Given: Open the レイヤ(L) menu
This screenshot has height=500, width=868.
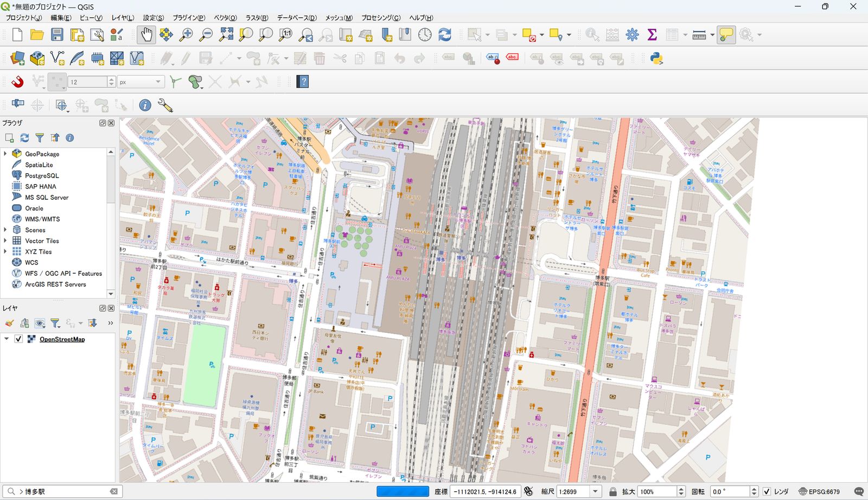Looking at the screenshot, I should tap(123, 18).
